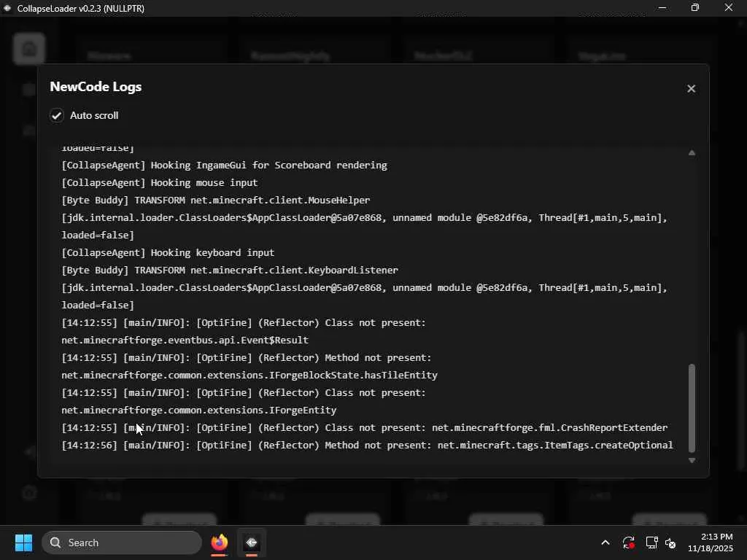Open Firefox from the taskbar
This screenshot has height=560, width=747.
click(x=219, y=542)
